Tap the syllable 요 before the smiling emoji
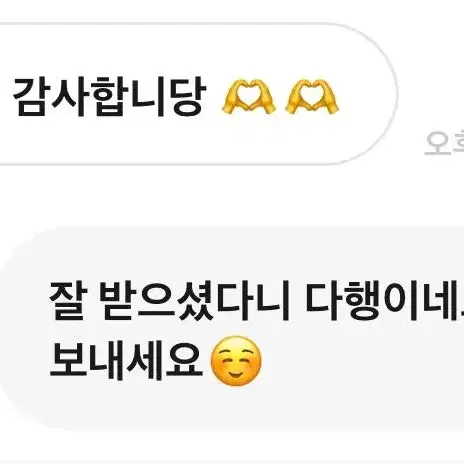This screenshot has width=464, height=464. 184,360
